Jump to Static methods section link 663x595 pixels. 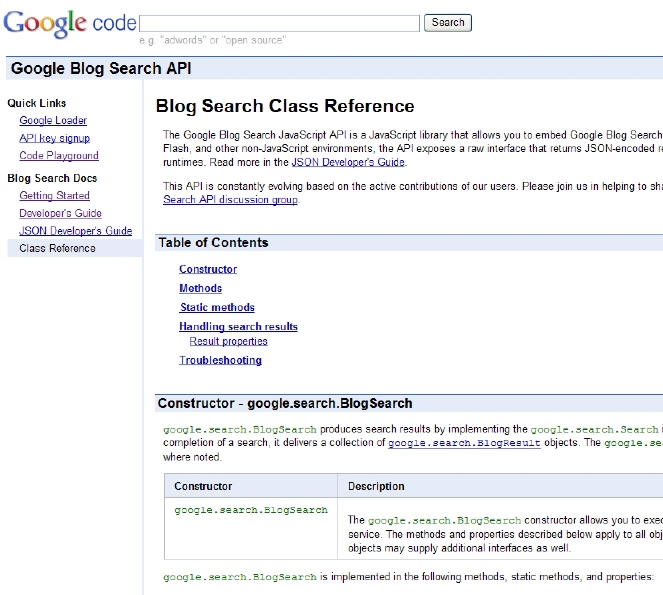[217, 307]
